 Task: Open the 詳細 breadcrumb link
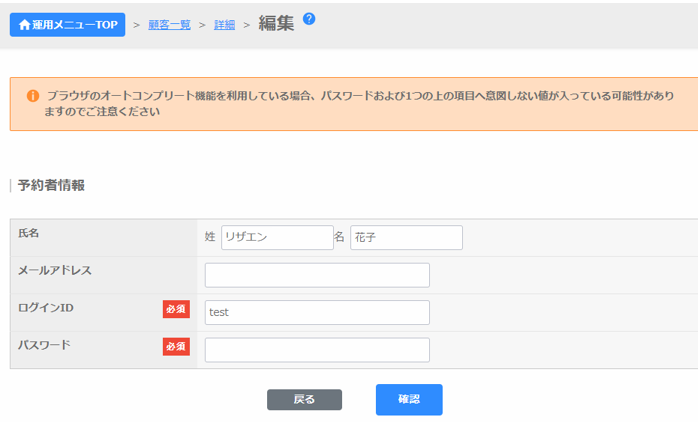click(224, 25)
